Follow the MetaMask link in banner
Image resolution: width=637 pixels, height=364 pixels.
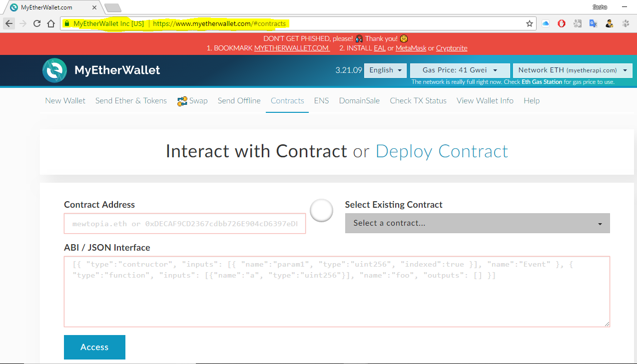click(411, 48)
